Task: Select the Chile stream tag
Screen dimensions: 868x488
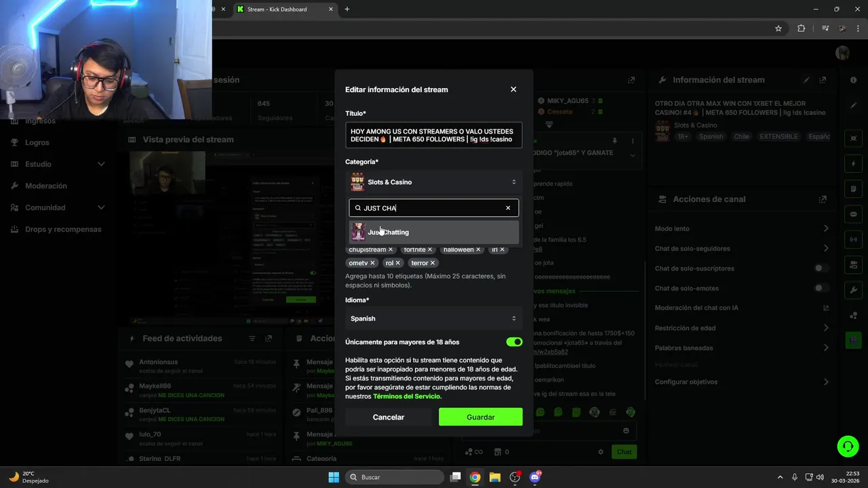Action: click(x=741, y=136)
